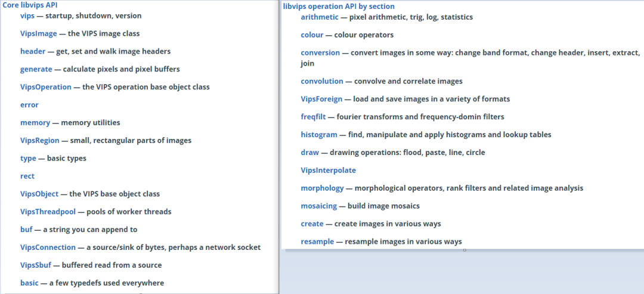644x294 pixels.
Task: Click text 'a string you can append to'
Action: coord(91,230)
